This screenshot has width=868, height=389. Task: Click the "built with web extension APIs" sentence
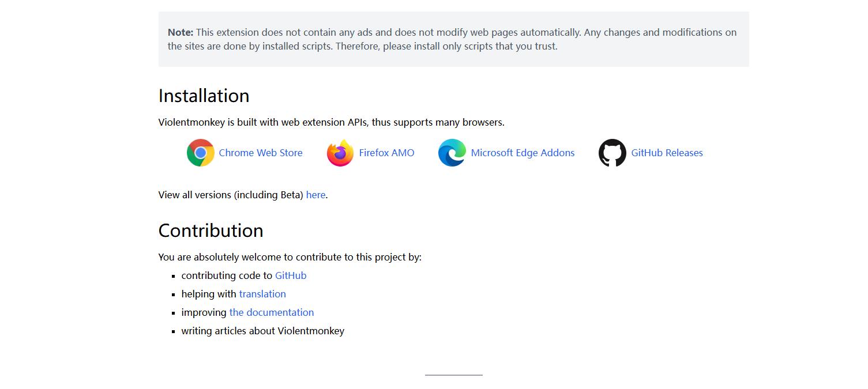(x=332, y=122)
